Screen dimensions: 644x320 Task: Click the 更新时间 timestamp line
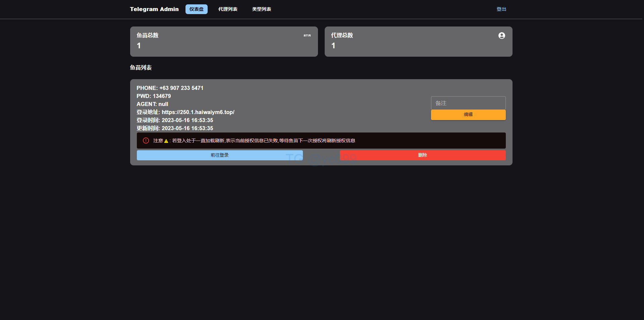click(175, 128)
